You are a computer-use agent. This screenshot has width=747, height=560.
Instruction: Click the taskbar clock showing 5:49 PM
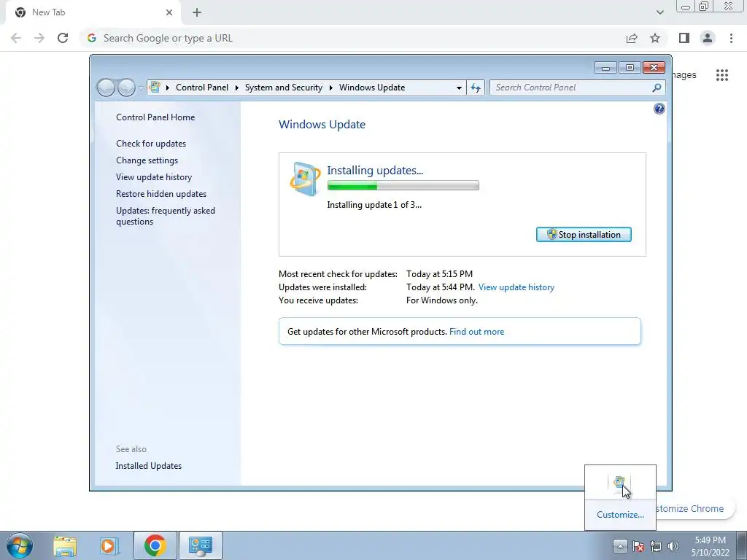(x=710, y=546)
